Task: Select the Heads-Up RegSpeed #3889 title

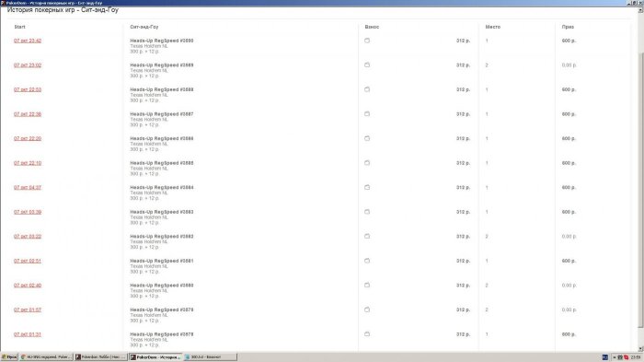Action: 161,65
